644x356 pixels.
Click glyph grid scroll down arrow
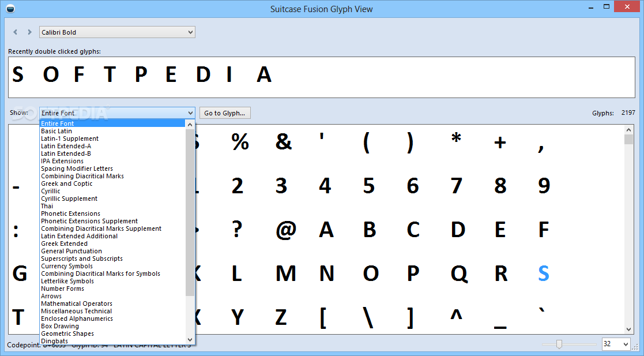[628, 329]
